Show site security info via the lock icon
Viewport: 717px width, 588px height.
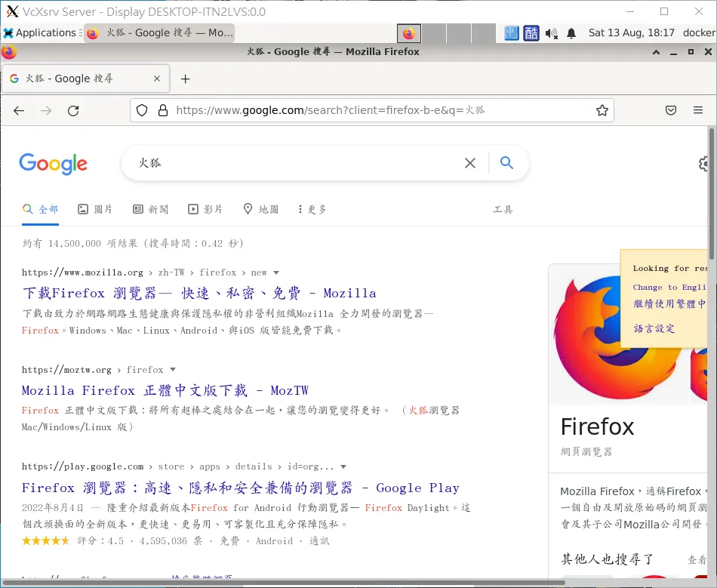[x=163, y=110]
